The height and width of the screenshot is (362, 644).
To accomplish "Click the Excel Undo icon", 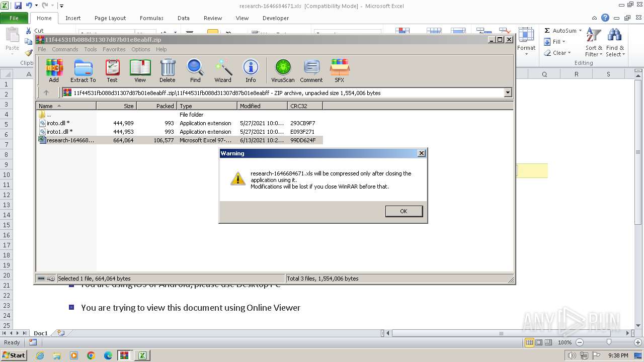I will click(29, 6).
